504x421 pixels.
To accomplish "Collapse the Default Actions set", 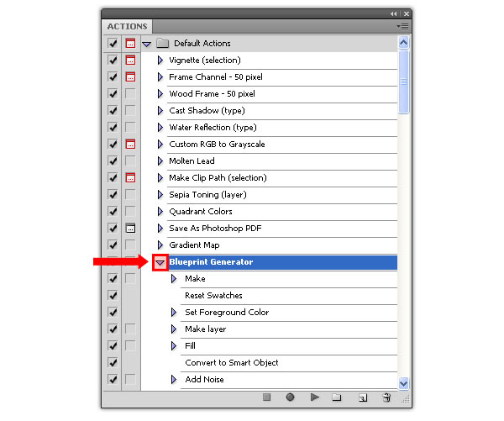I will pyautogui.click(x=146, y=44).
